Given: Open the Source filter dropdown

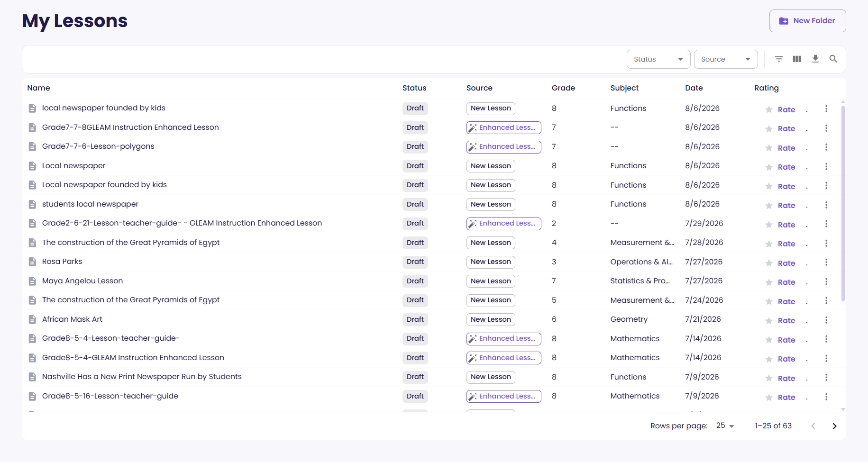Looking at the screenshot, I should click(x=726, y=59).
